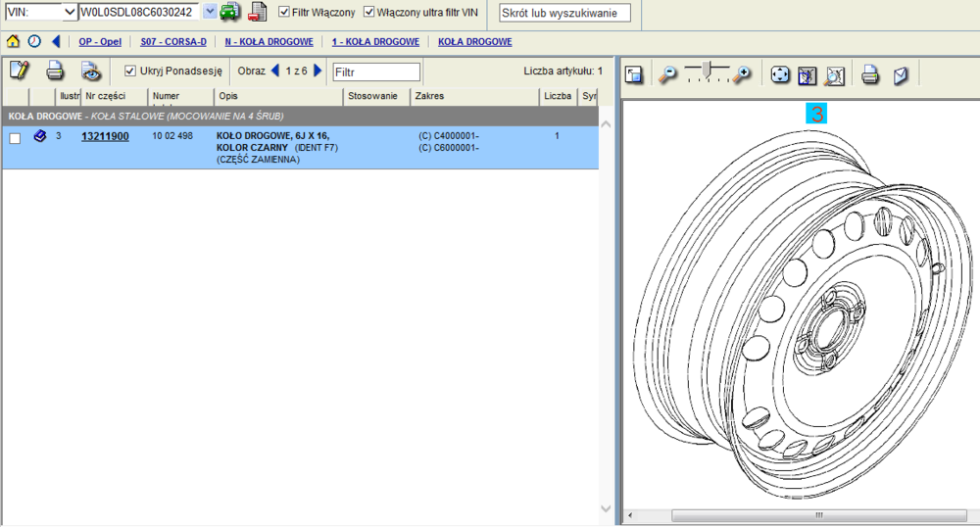Go to next image with right arrow
Image resolution: width=980 pixels, height=527 pixels.
(x=318, y=71)
